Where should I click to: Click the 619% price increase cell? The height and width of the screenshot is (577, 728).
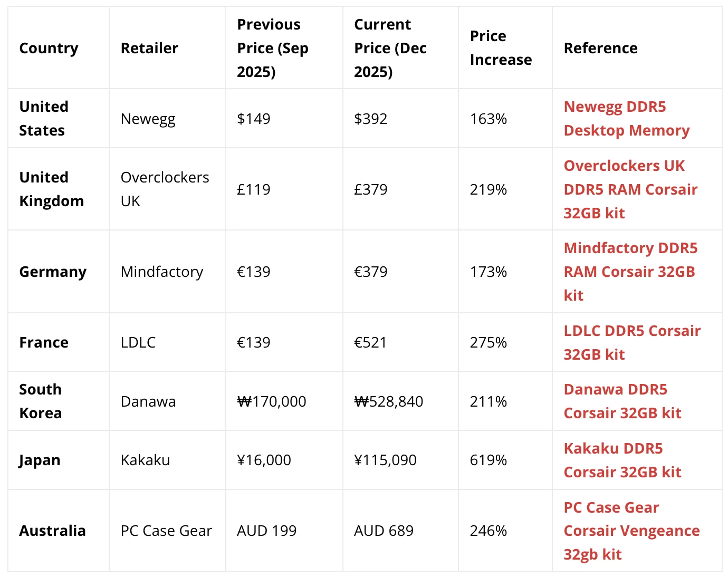[488, 460]
